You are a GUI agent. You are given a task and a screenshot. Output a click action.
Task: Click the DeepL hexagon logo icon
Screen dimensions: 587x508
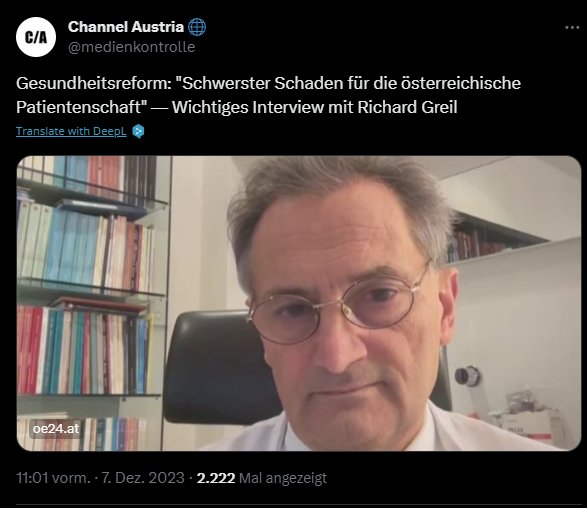pyautogui.click(x=139, y=131)
